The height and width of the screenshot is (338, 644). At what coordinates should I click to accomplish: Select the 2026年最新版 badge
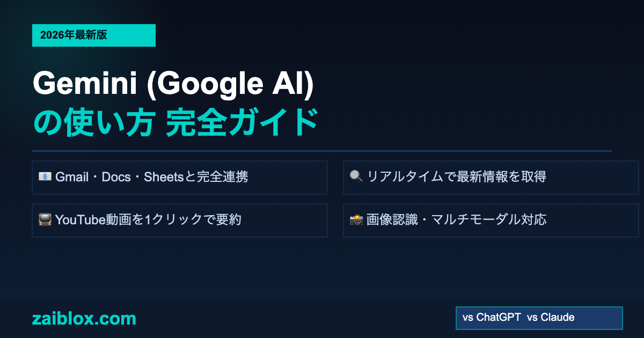93,35
